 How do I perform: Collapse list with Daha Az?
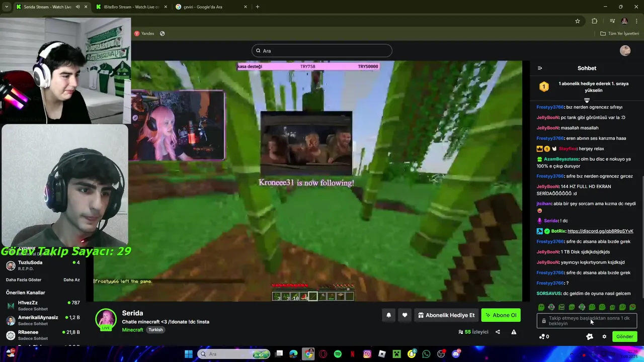pyautogui.click(x=71, y=280)
